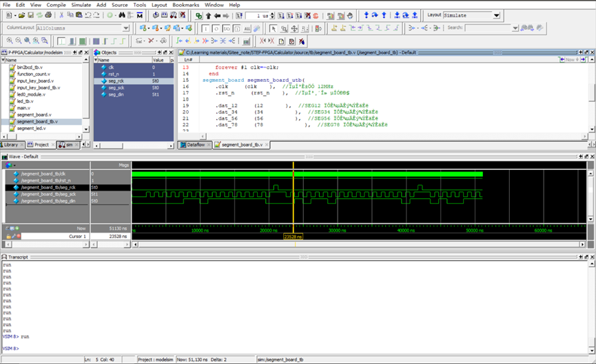Open the Layout Simulate dropdown

(496, 16)
